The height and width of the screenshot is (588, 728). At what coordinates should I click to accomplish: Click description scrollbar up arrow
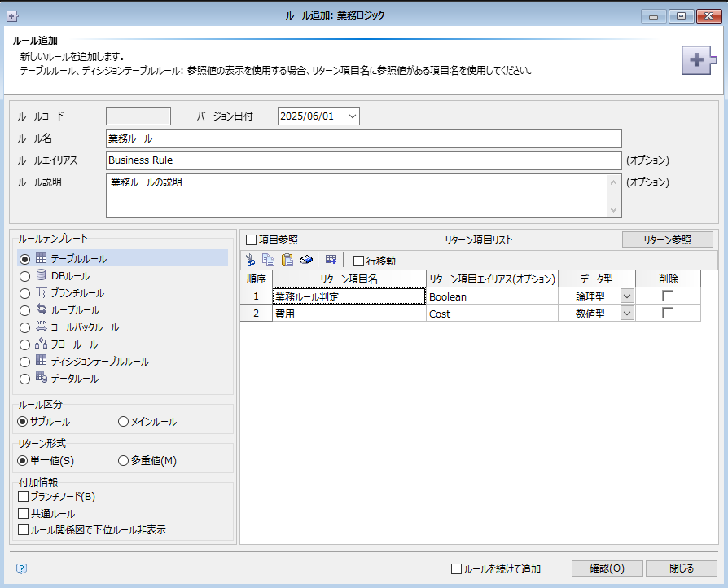coord(613,182)
